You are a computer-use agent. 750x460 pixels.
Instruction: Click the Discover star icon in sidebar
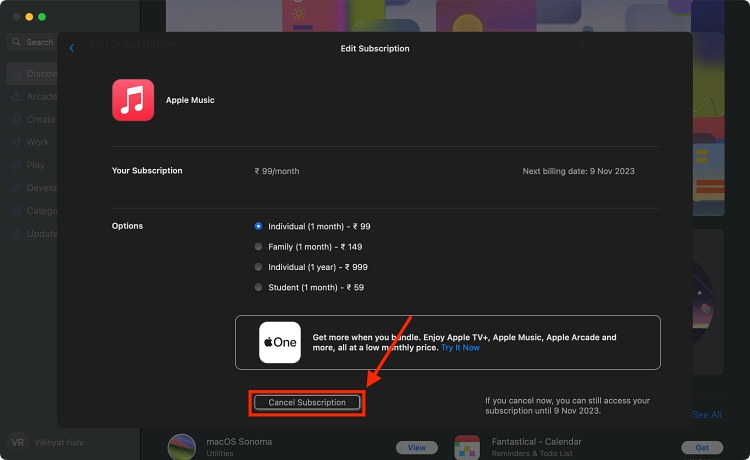pyautogui.click(x=17, y=74)
